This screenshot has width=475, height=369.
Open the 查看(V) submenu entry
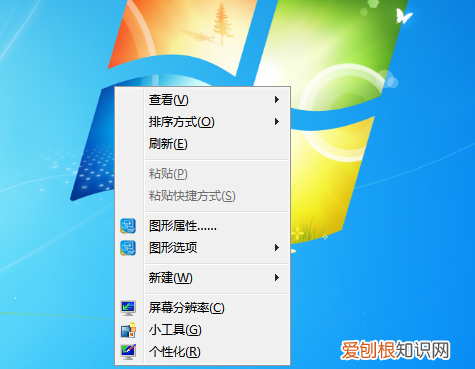202,100
